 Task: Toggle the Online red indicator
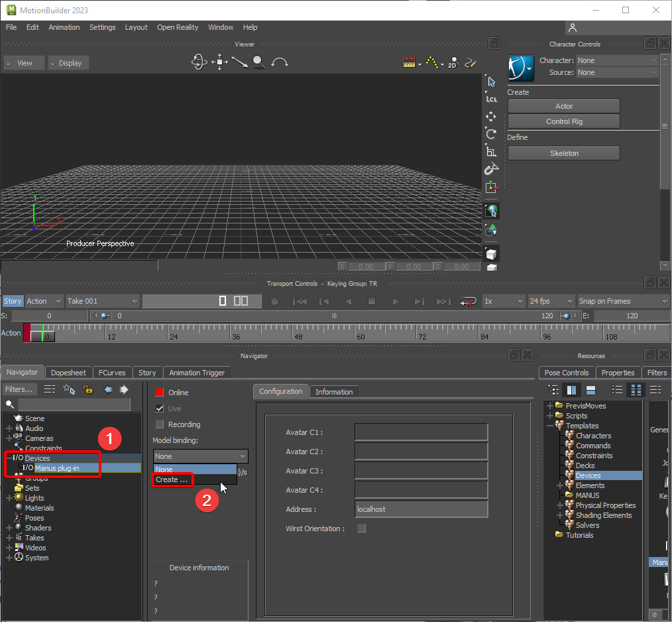[x=159, y=393]
